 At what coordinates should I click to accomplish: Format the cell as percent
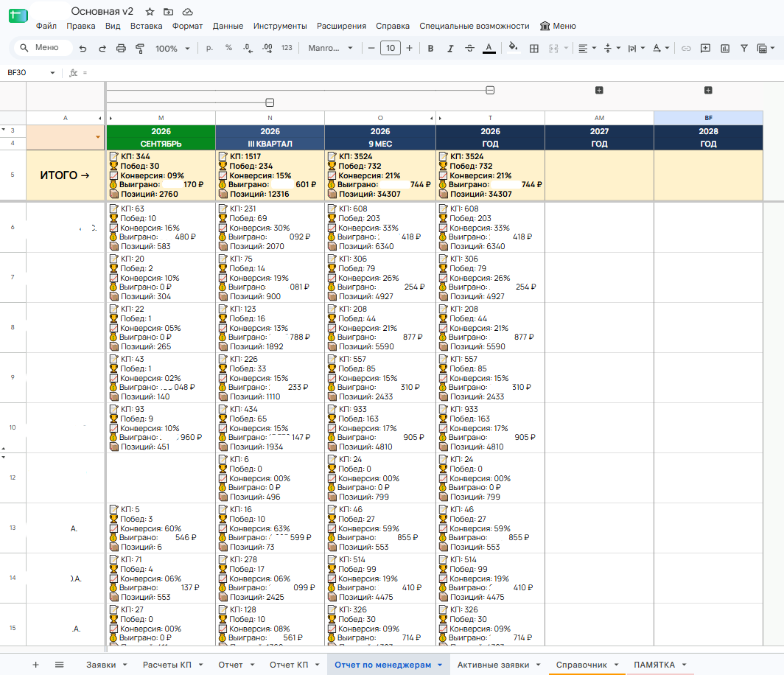click(x=228, y=47)
